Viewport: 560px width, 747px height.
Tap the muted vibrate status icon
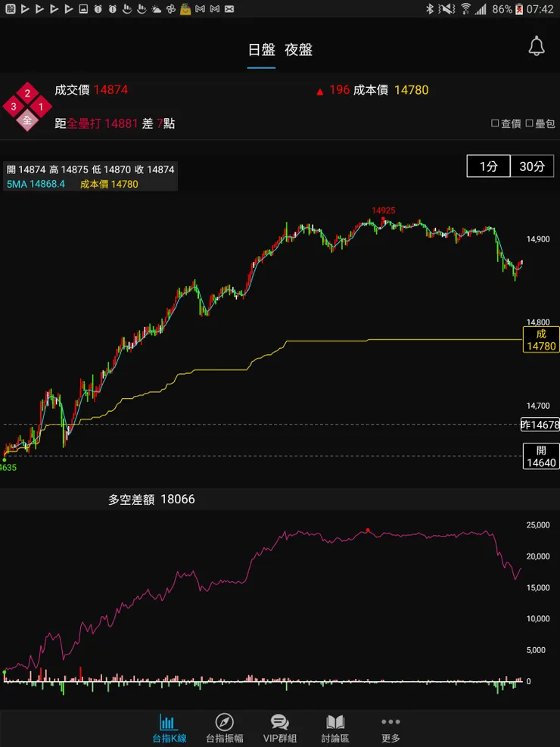coord(446,8)
